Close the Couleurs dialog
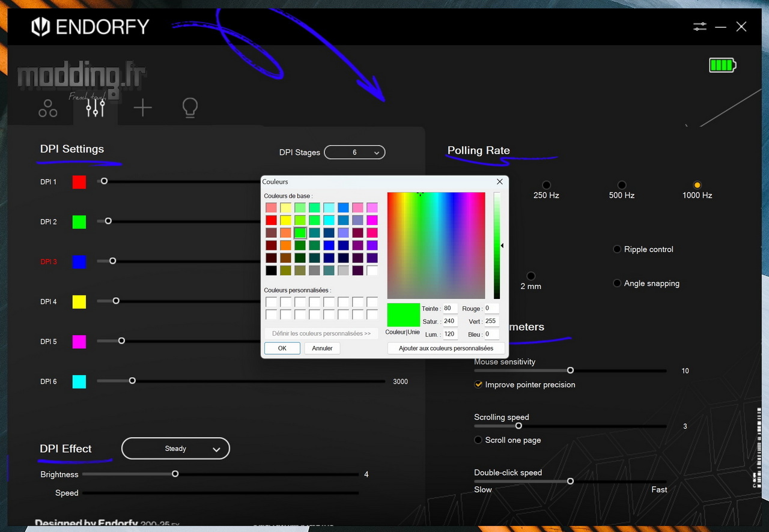 500,181
